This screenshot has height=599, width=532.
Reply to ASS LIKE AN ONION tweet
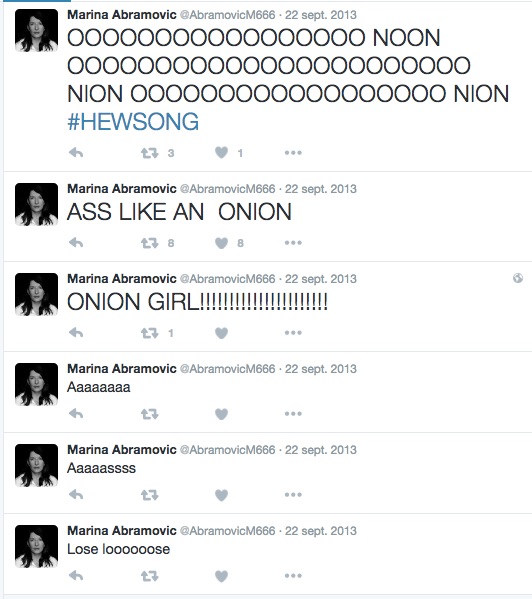tap(76, 243)
